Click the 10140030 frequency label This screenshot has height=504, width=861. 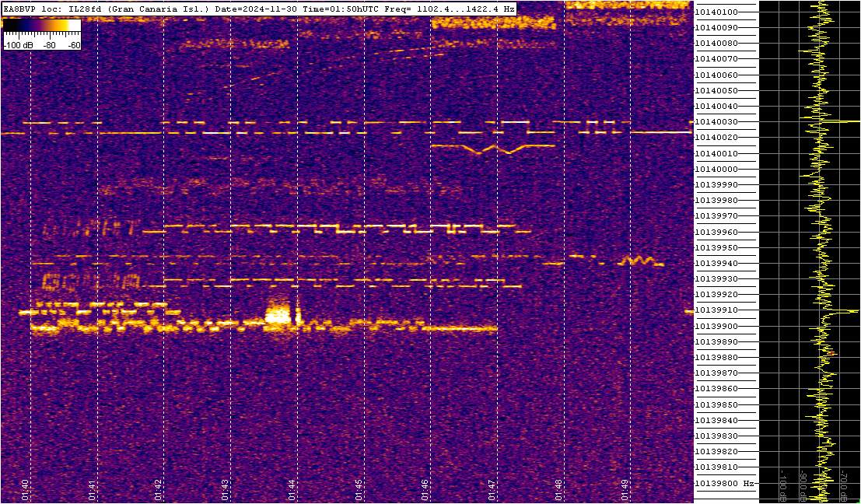point(716,122)
